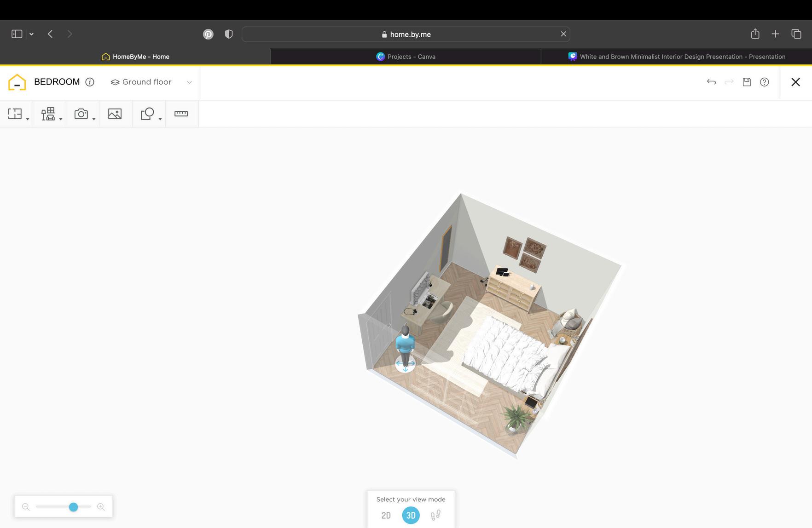
Task: Focus the home.by.me address bar
Action: (406, 34)
